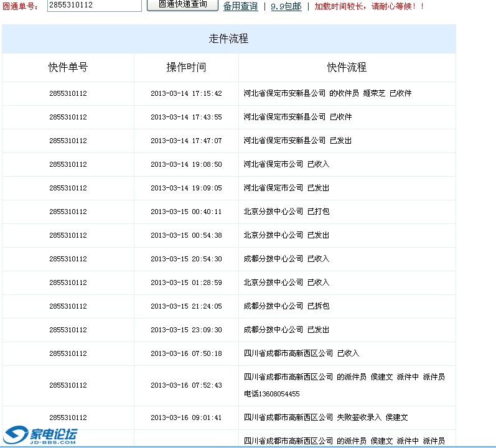Click the 安新县公司 已发出 status entry
Screen dimensions: 496x448
tap(297, 141)
